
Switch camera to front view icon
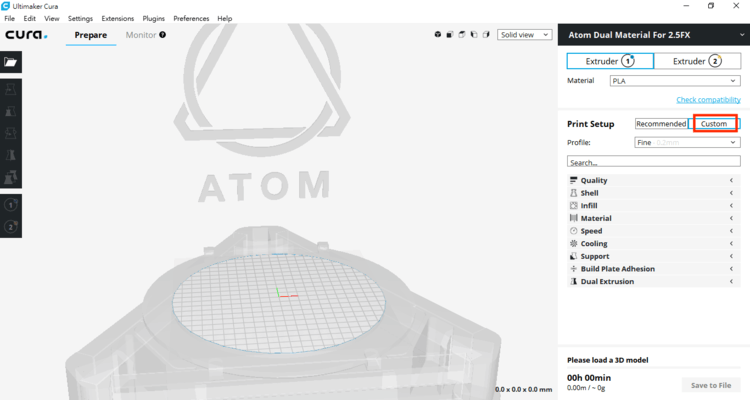[x=450, y=34]
